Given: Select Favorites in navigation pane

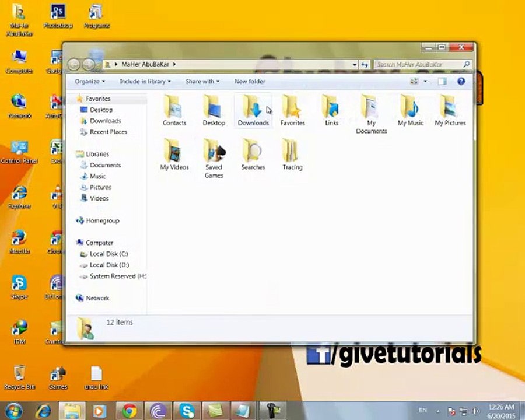Looking at the screenshot, I should tap(98, 99).
